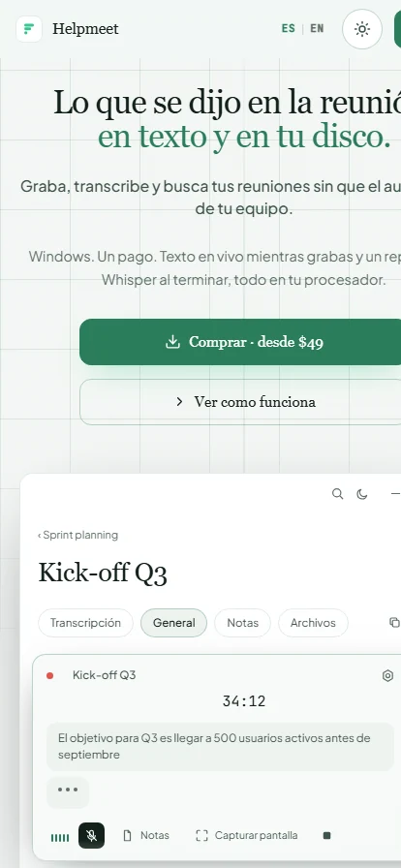Click the audio level bars indicator
This screenshot has width=401, height=868.
coord(60,838)
